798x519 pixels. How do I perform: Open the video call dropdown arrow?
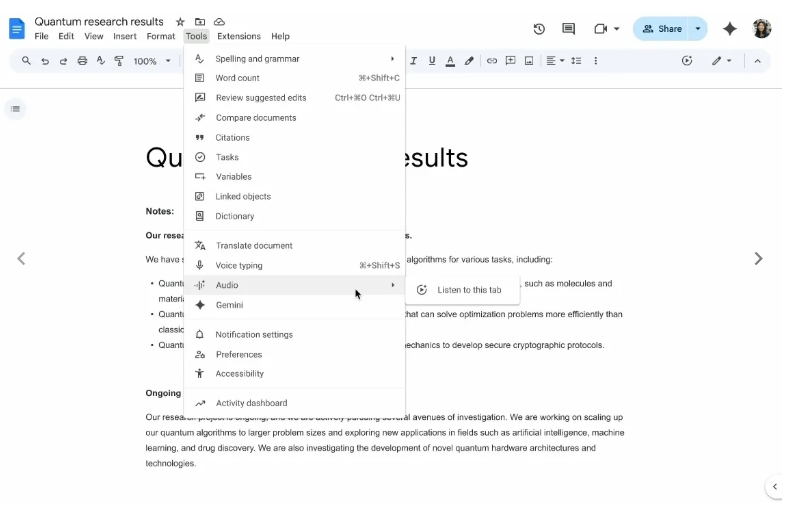(x=616, y=29)
